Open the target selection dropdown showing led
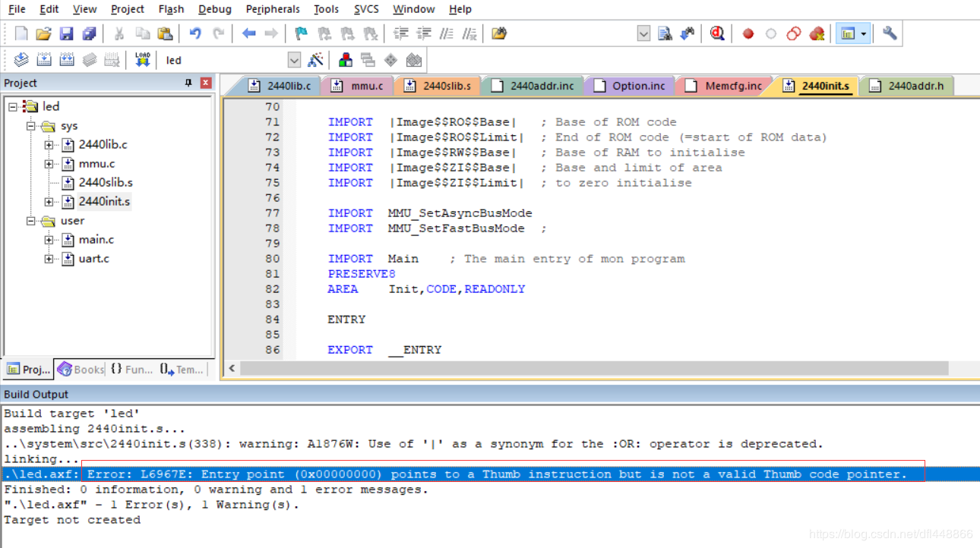 click(x=294, y=60)
